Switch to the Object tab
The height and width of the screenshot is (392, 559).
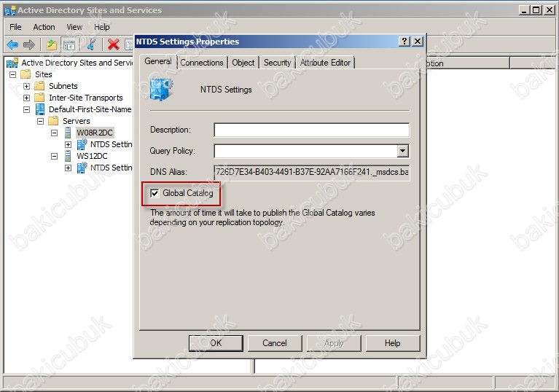[x=243, y=63]
